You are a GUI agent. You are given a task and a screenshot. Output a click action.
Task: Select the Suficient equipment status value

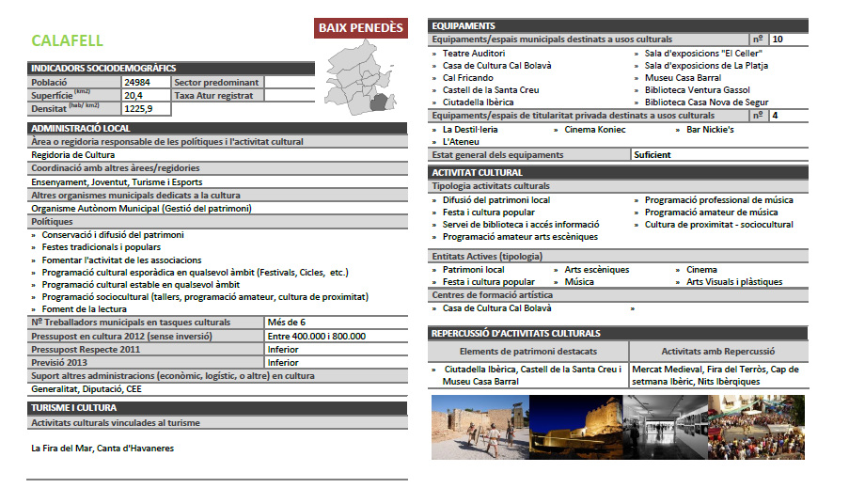tap(652, 155)
